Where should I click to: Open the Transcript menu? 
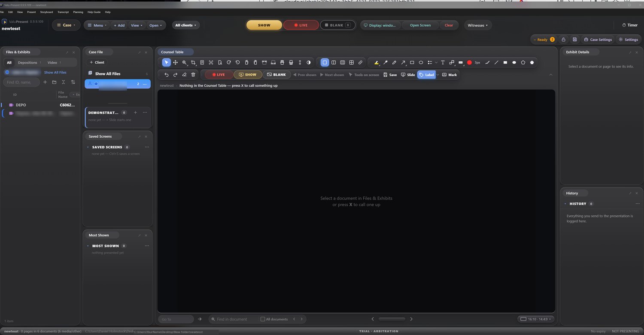(63, 12)
